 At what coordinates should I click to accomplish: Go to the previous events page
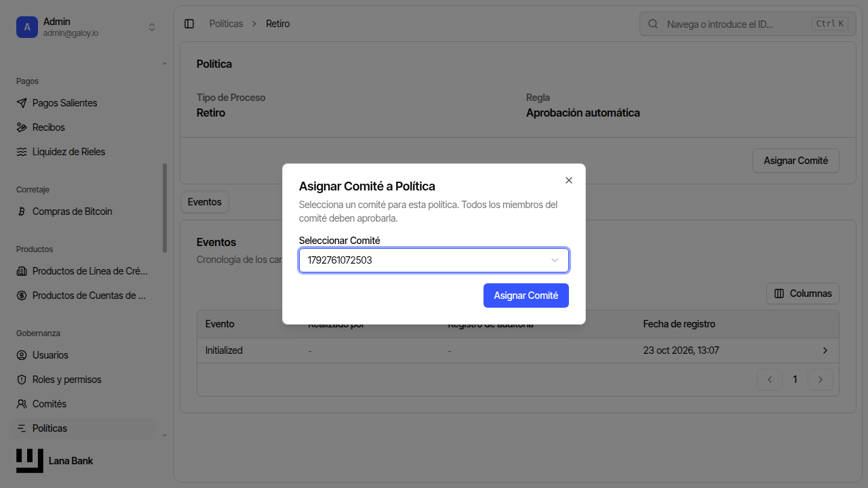pos(770,380)
